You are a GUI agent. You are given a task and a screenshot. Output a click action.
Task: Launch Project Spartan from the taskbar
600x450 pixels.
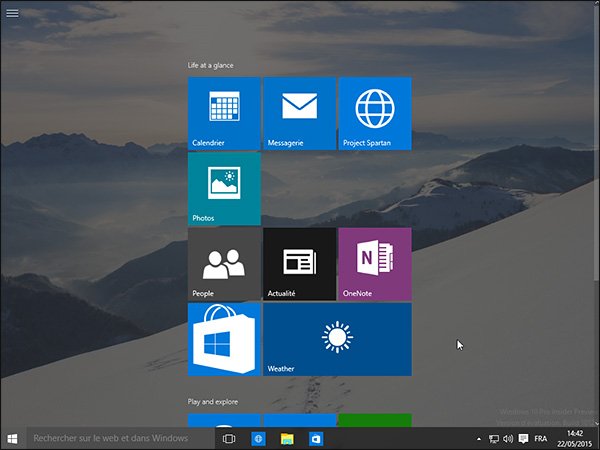point(258,439)
